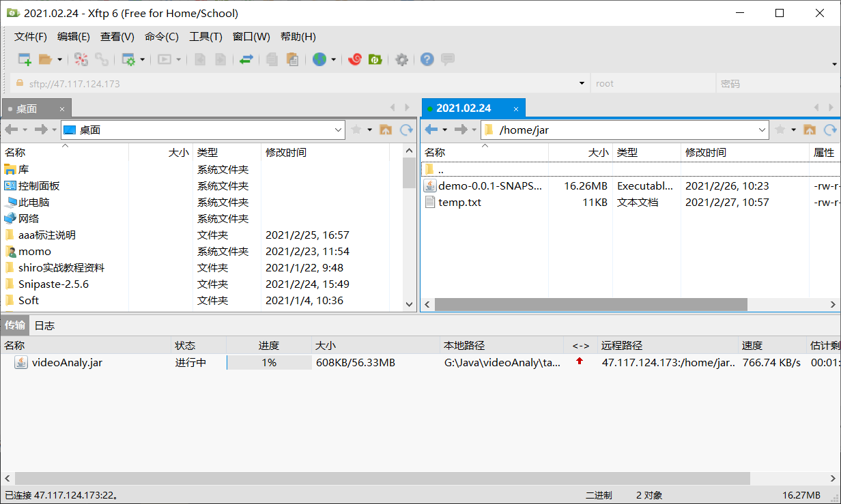Click the remote pane horizontal scrollbar
This screenshot has height=504, width=841.
(590, 304)
